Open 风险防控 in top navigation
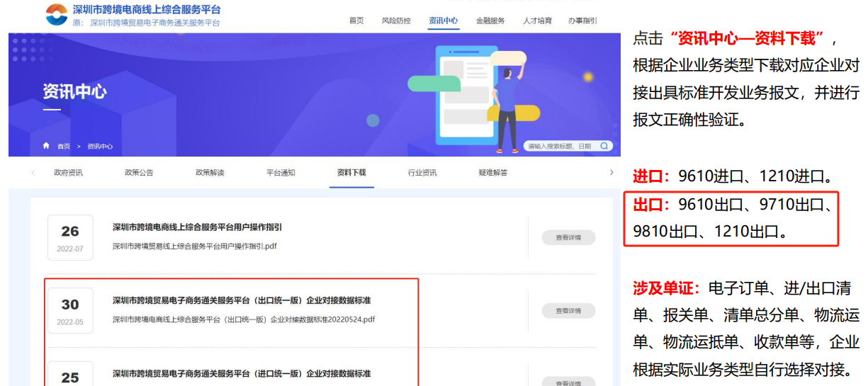This screenshot has width=868, height=386. 396,21
